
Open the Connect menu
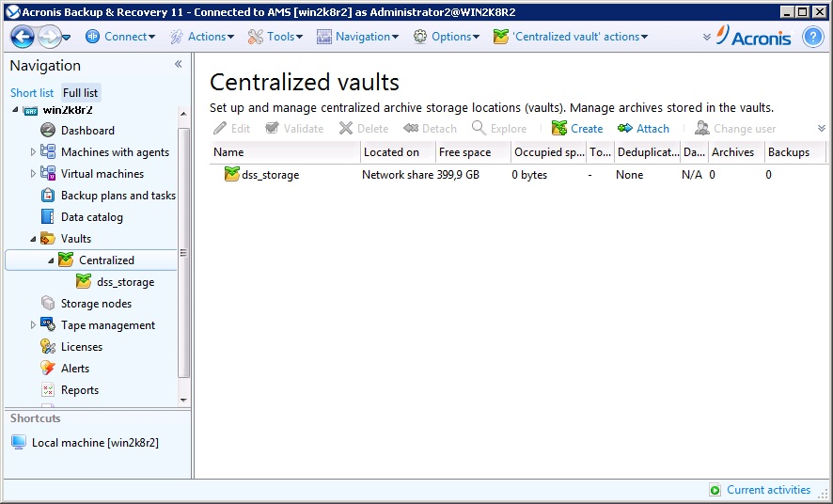click(x=120, y=37)
